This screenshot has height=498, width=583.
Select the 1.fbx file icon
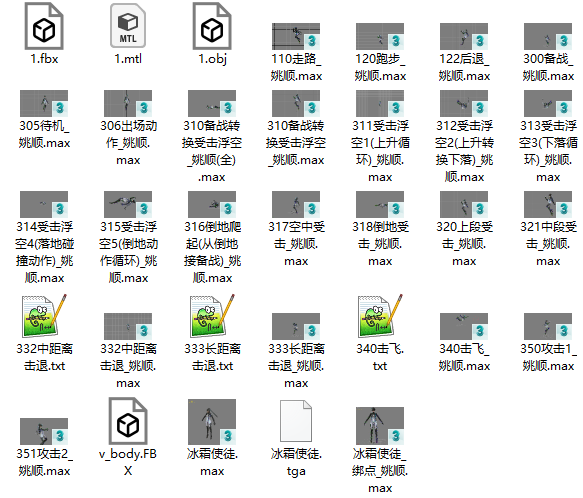pos(44,26)
